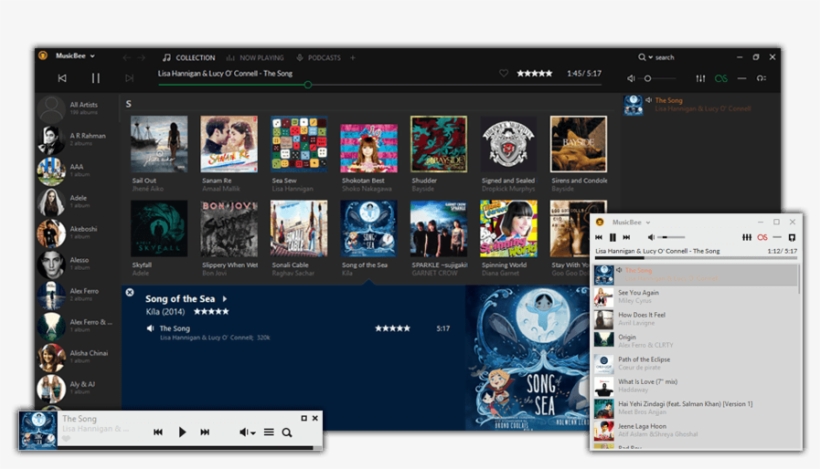Add a new tab with plus icon
This screenshot has width=820, height=469.
(x=352, y=58)
